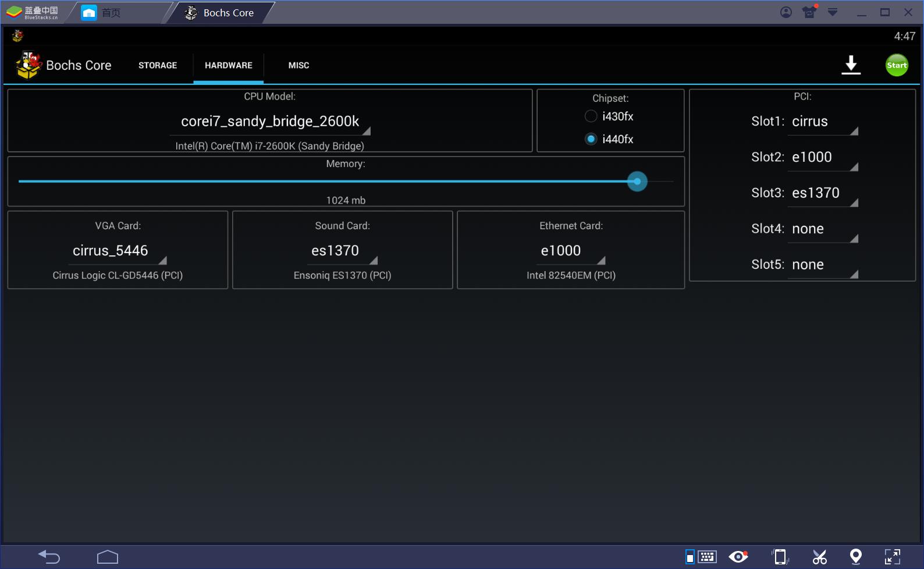Switch to the STORAGE tab
The height and width of the screenshot is (569, 924).
158,66
